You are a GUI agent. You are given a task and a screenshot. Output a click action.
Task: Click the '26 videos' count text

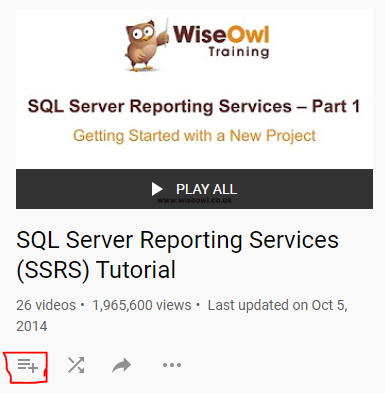pos(46,305)
